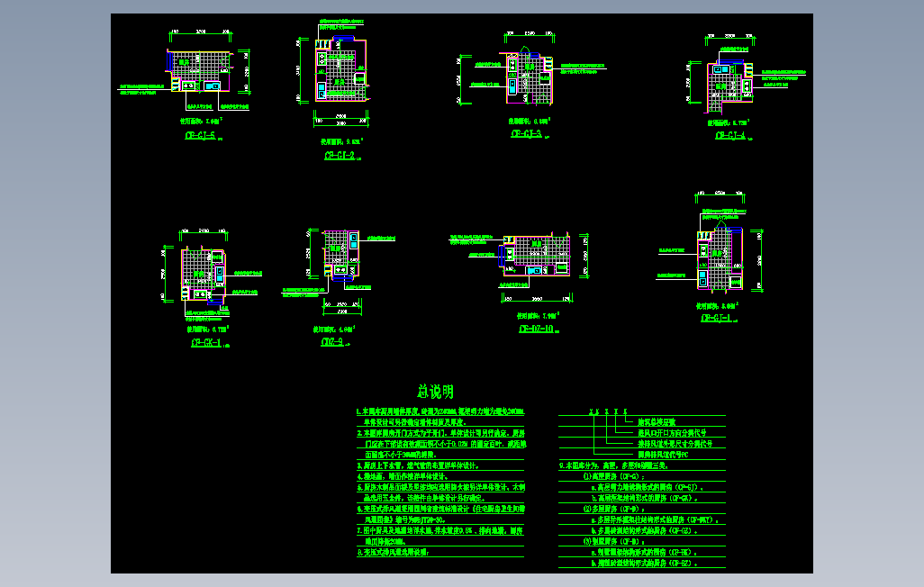Select the CF-GJ-1 kitchen floor plan
The height and width of the screenshot is (587, 924).
click(x=720, y=258)
